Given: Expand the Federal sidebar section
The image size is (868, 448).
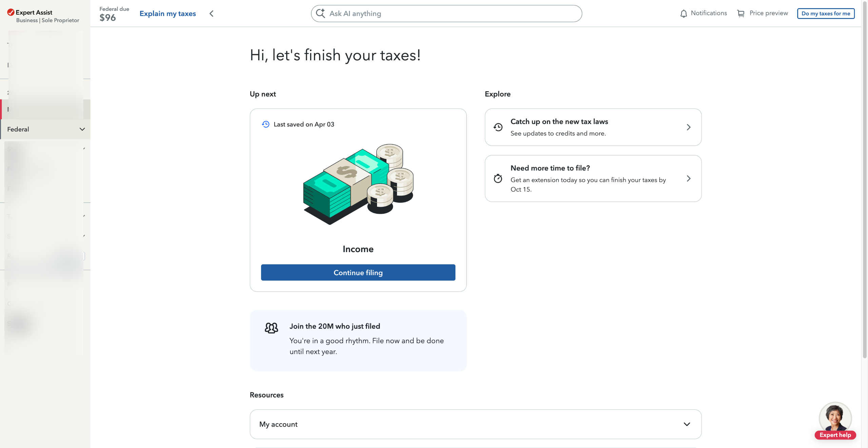Looking at the screenshot, I should point(82,129).
